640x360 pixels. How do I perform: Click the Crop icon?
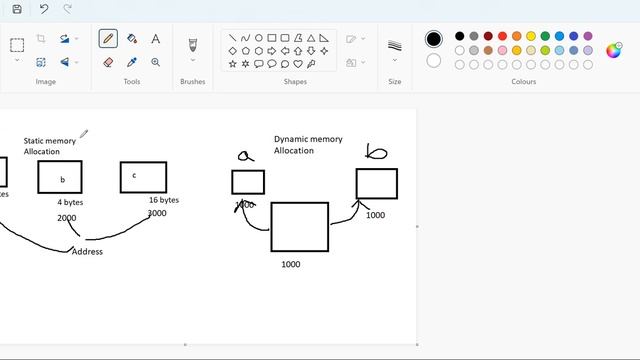coord(41,39)
